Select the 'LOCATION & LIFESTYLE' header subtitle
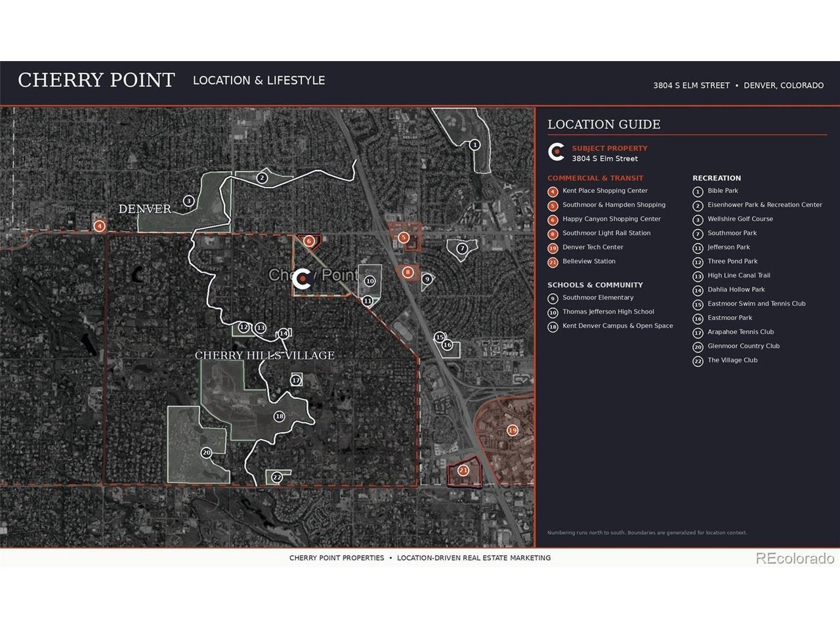This screenshot has height=630, width=840. click(x=259, y=80)
